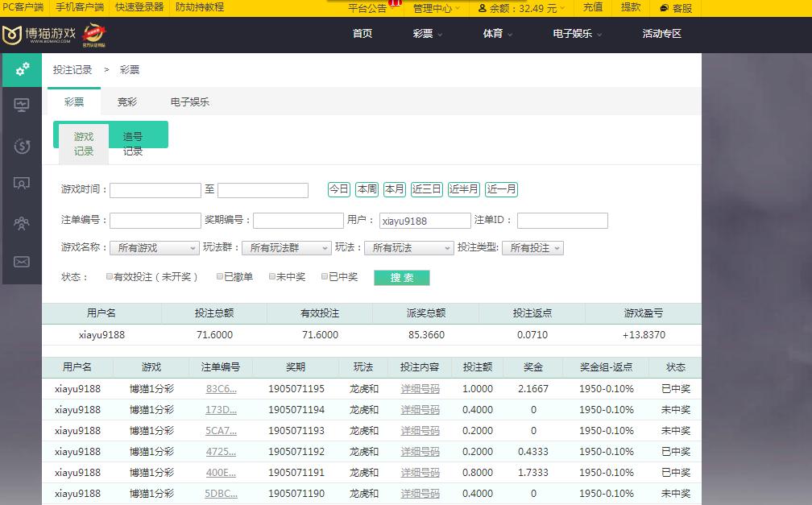Switch to the 竞彩 tab
The width and height of the screenshot is (812, 505).
127,102
